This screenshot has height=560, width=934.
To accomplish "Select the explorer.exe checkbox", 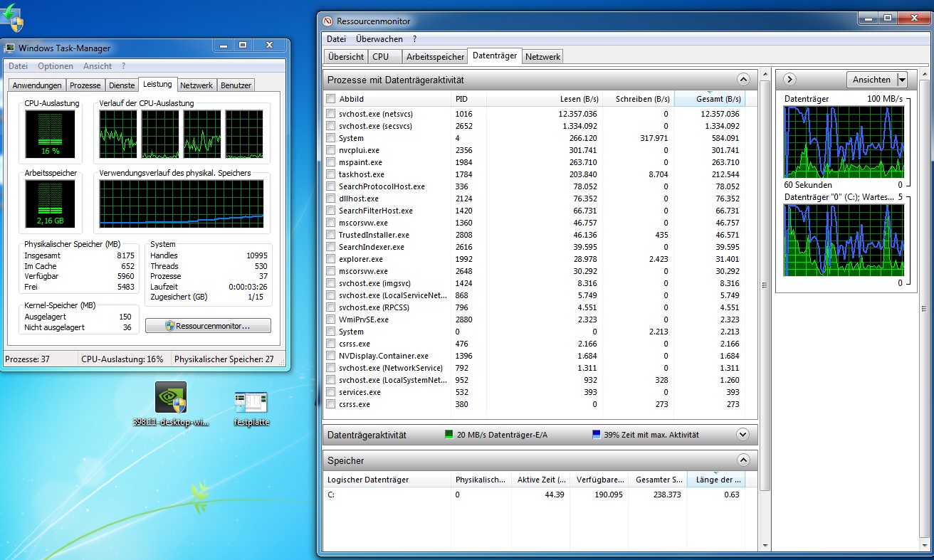I will pyautogui.click(x=330, y=259).
